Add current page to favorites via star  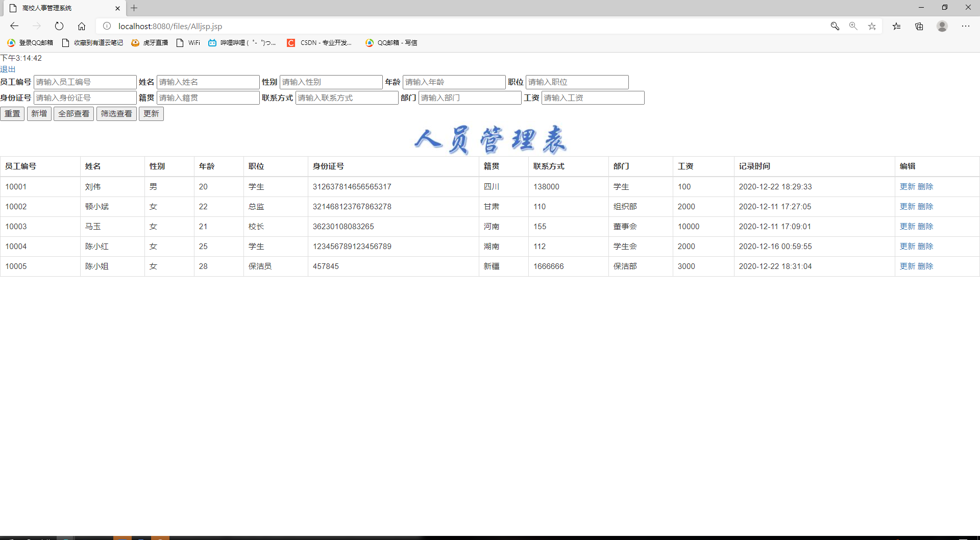coord(872,26)
